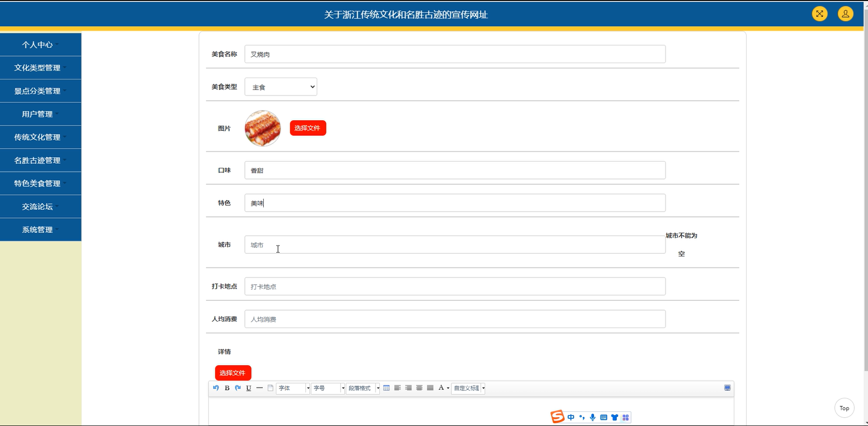Image resolution: width=868 pixels, height=426 pixels.
Task: Open the IME skin shirt icon
Action: (x=614, y=417)
